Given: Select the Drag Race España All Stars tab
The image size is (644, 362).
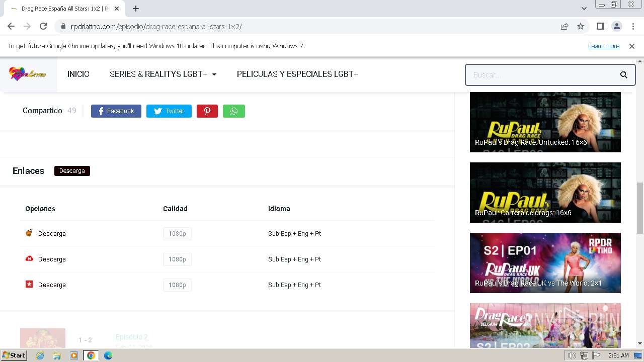Looking at the screenshot, I should (x=65, y=9).
